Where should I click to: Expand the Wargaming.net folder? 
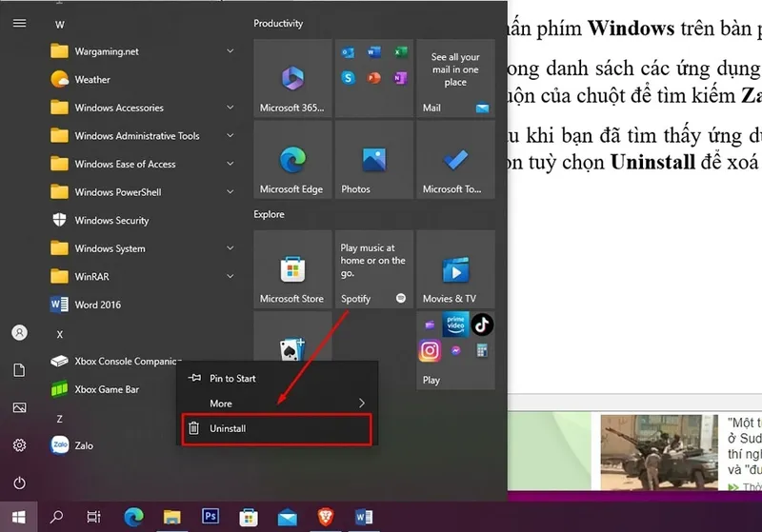click(x=231, y=51)
